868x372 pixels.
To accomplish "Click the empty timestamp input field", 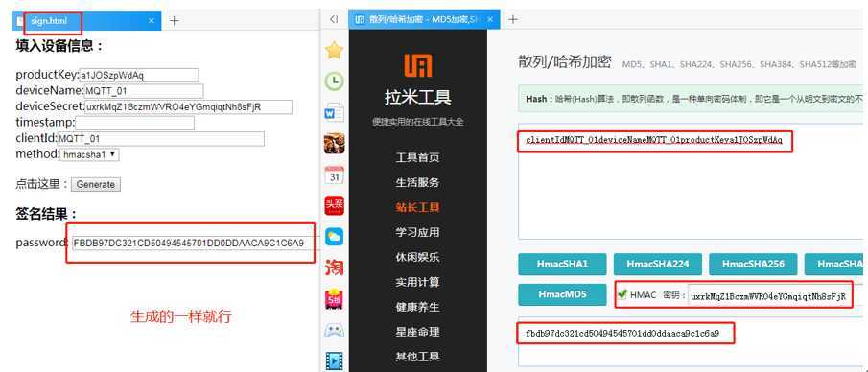I will point(134,123).
